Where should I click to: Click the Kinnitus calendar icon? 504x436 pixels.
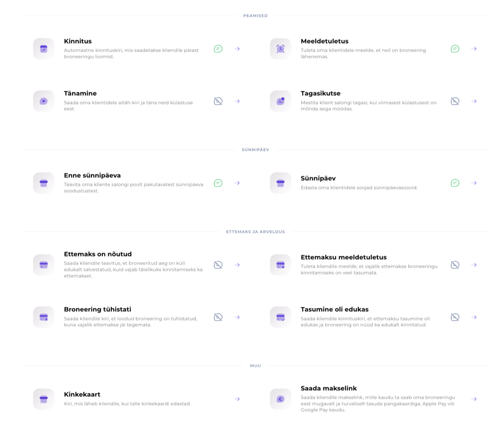pos(44,49)
